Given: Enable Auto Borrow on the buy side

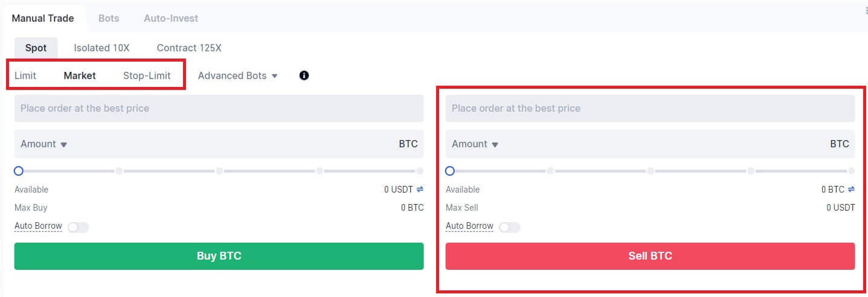Looking at the screenshot, I should [x=79, y=227].
